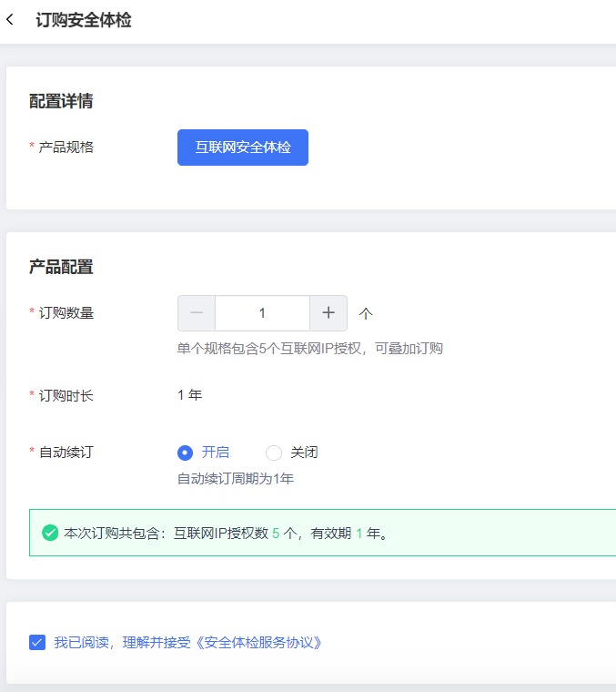Click the 订购时长 field label
616x692 pixels.
[x=66, y=395]
